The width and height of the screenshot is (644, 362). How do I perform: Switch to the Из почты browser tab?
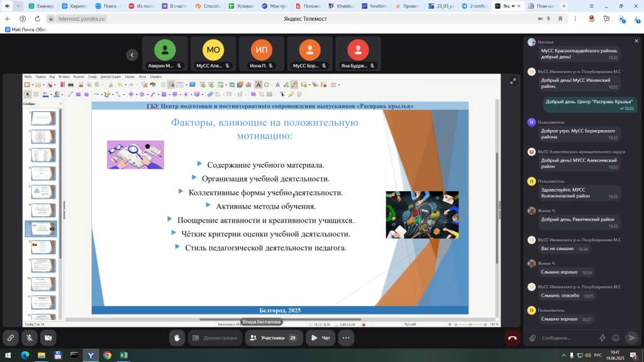[142, 6]
